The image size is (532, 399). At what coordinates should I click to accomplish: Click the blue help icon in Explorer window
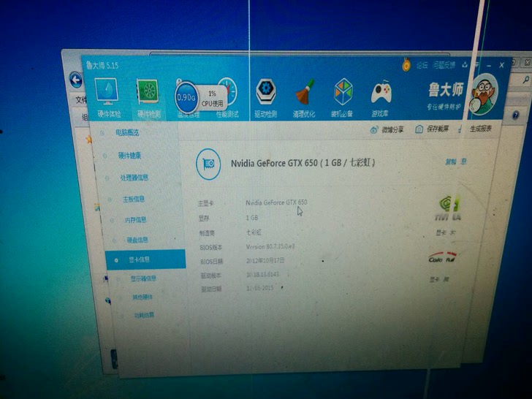click(515, 115)
